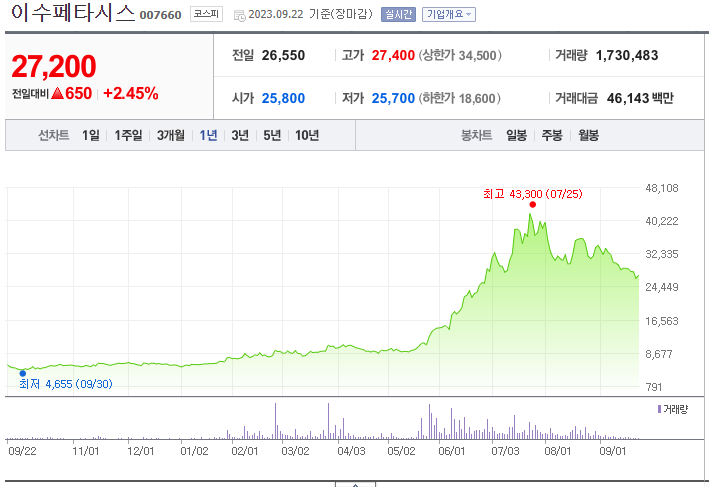
Task: Select the 10년 line chart period
Action: 307,135
